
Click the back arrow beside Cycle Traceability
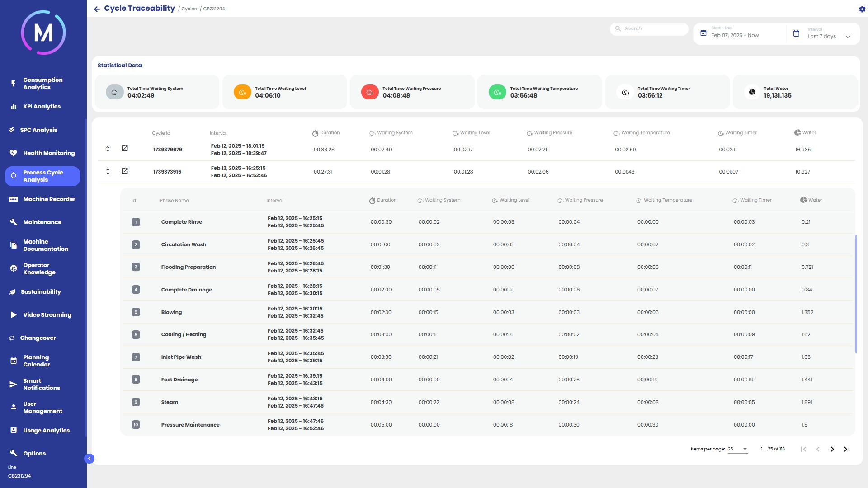click(97, 9)
